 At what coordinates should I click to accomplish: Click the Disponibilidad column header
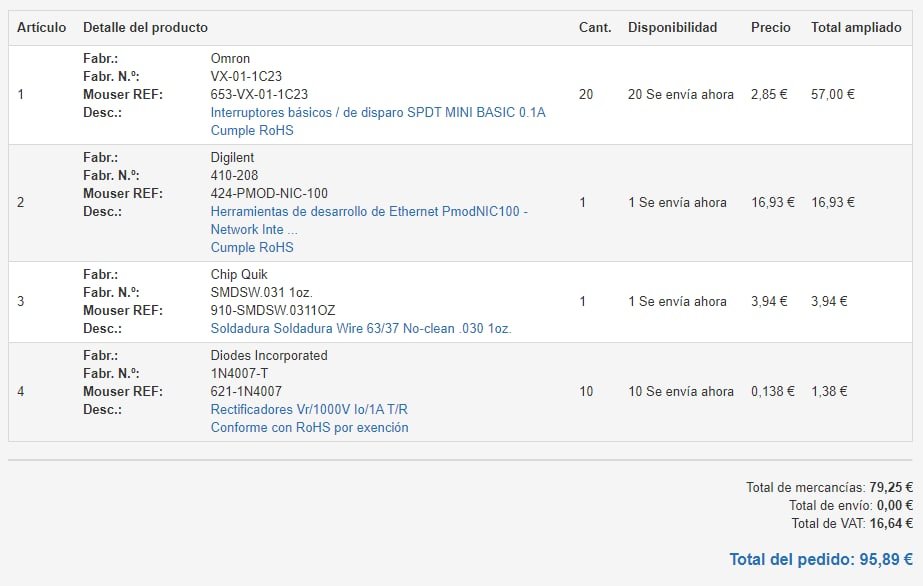point(672,28)
